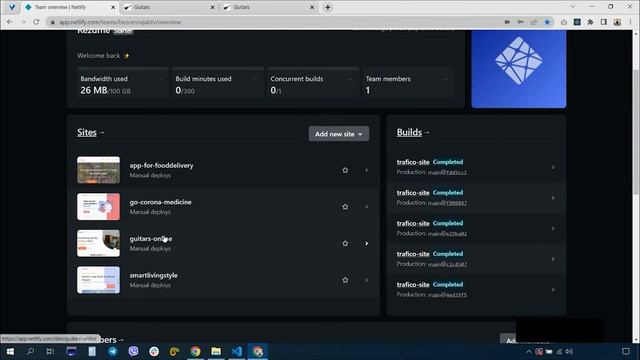The height and width of the screenshot is (360, 640).
Task: Click the smartlivingstyle site thumbnail
Action: [98, 280]
